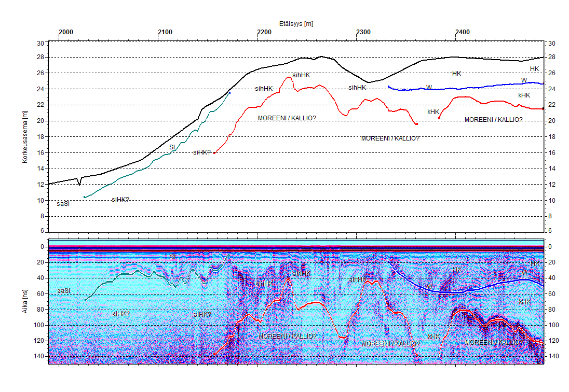The height and width of the screenshot is (392, 569).
Task: Click "saSl" label in lower radargram
Action: point(63,291)
